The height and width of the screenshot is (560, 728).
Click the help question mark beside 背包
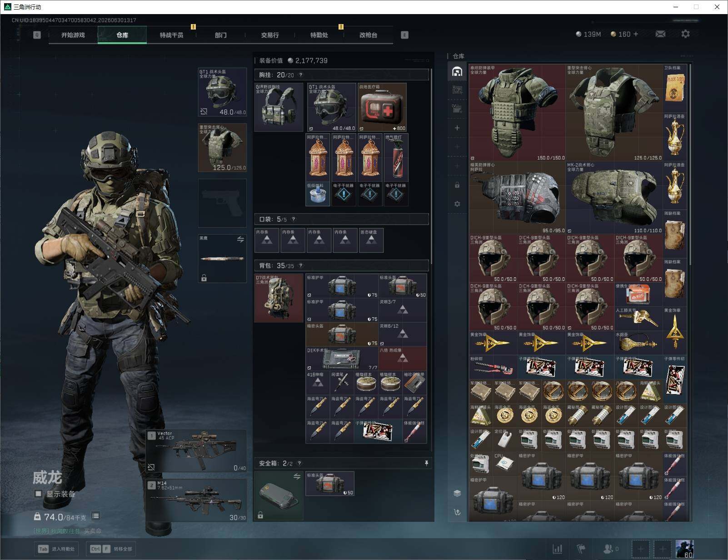coord(300,265)
